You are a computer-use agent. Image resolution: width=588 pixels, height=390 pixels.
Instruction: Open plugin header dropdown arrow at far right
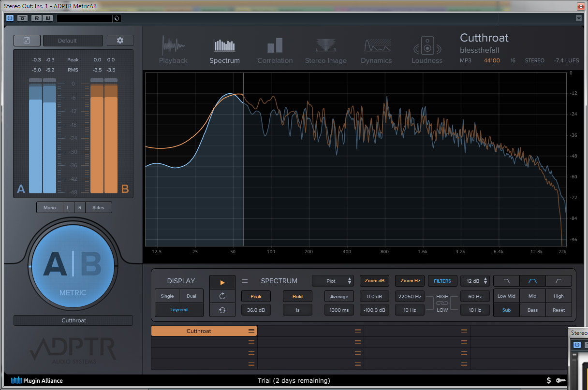point(579,18)
